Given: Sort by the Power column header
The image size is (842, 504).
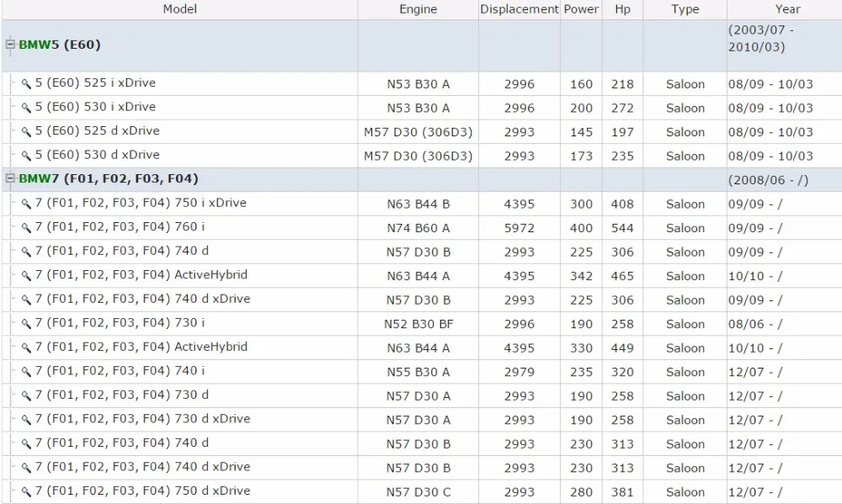Looking at the screenshot, I should click(581, 9).
